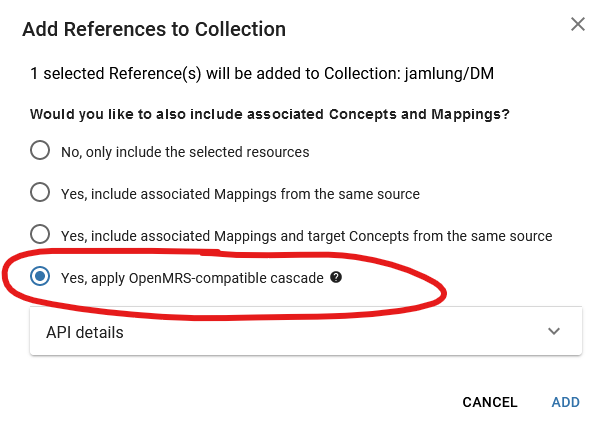Open the API details accordion header
The width and height of the screenshot is (603, 423).
(x=306, y=331)
